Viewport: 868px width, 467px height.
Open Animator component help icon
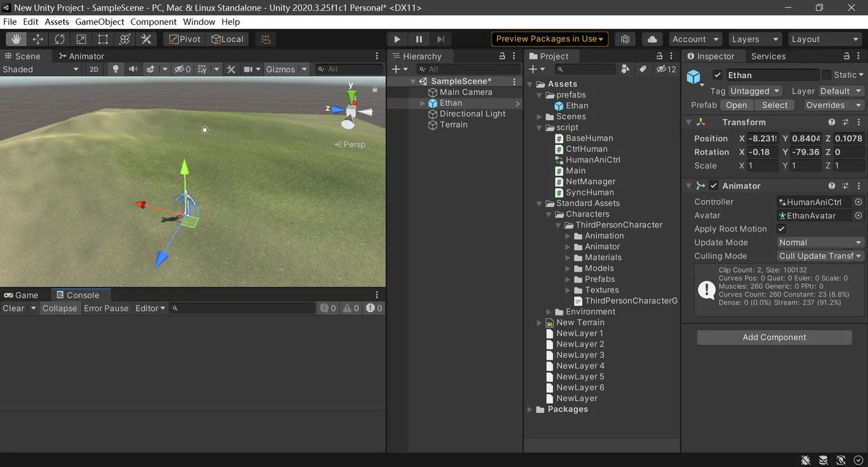(832, 186)
